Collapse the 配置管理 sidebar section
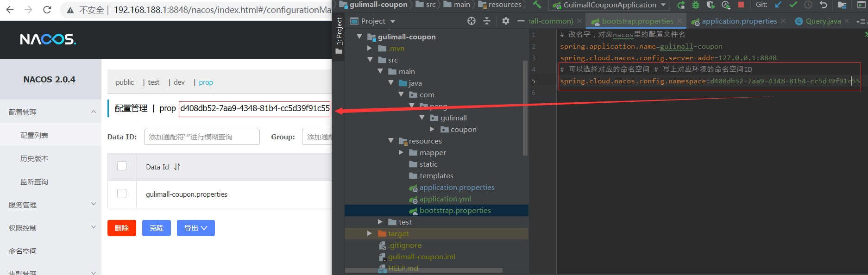The width and height of the screenshot is (868, 275). pos(94,112)
